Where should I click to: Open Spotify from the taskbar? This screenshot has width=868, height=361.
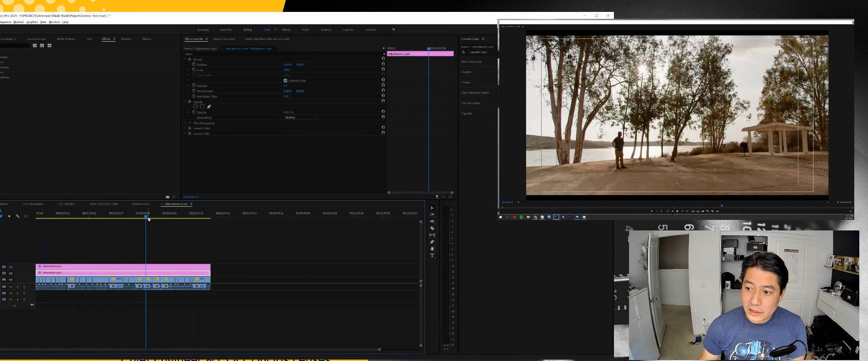click(x=521, y=217)
